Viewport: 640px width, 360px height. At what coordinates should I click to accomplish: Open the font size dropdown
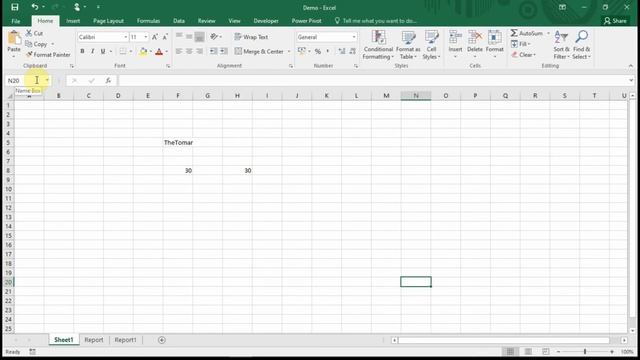[146, 37]
